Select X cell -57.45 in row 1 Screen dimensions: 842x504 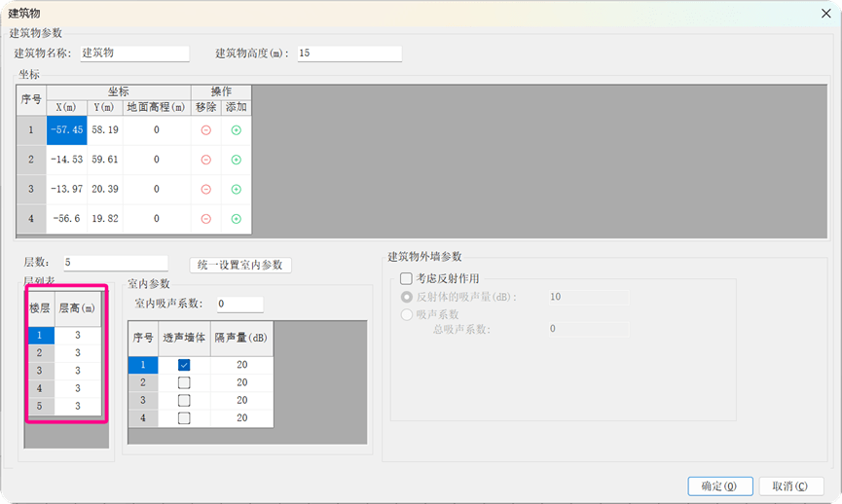tap(66, 129)
